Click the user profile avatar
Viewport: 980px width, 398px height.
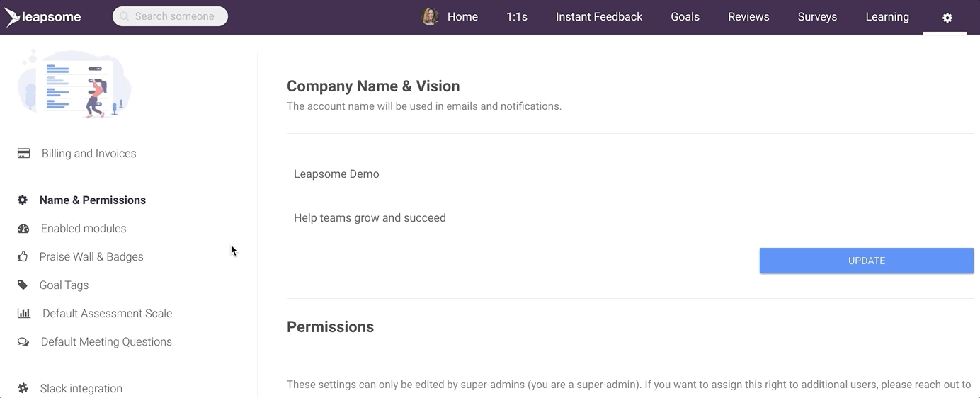pos(430,17)
